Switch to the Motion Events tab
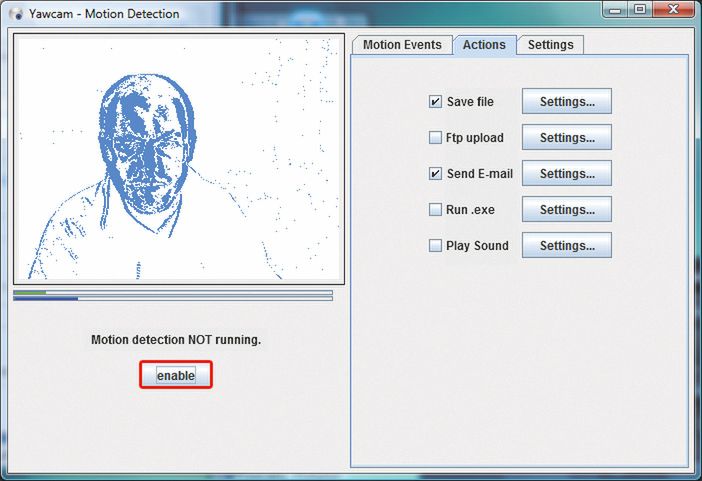The height and width of the screenshot is (481, 702). point(402,45)
